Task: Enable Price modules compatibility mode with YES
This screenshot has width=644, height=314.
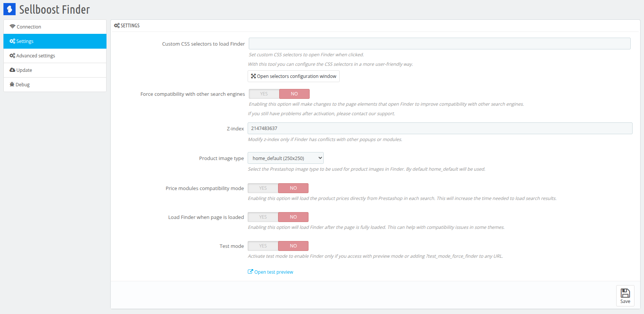Action: [x=263, y=188]
